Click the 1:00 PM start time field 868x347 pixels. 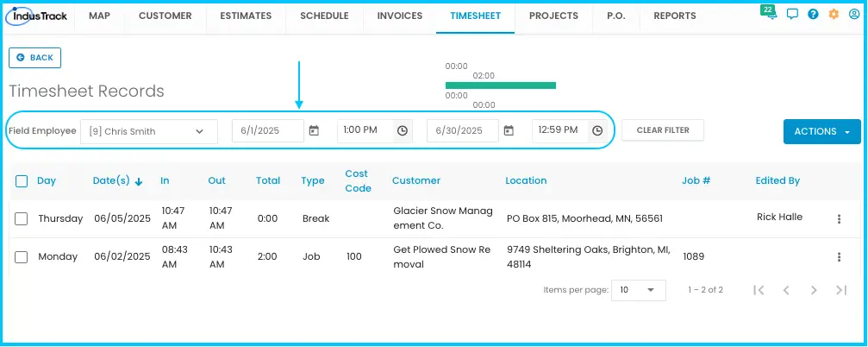point(365,130)
